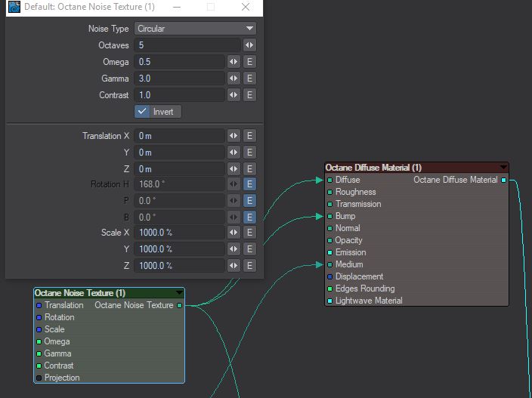
Task: Collapse the Octane Diffuse Material node arrow
Action: tap(503, 167)
